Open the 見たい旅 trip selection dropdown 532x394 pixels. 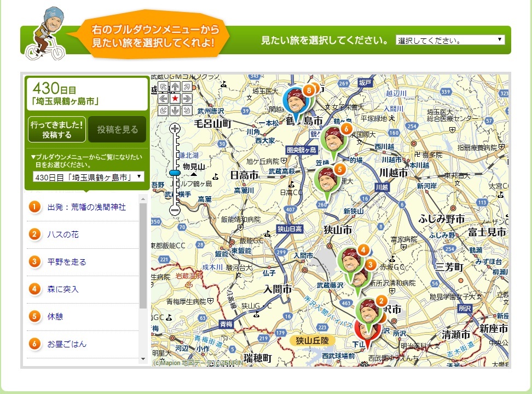click(450, 40)
